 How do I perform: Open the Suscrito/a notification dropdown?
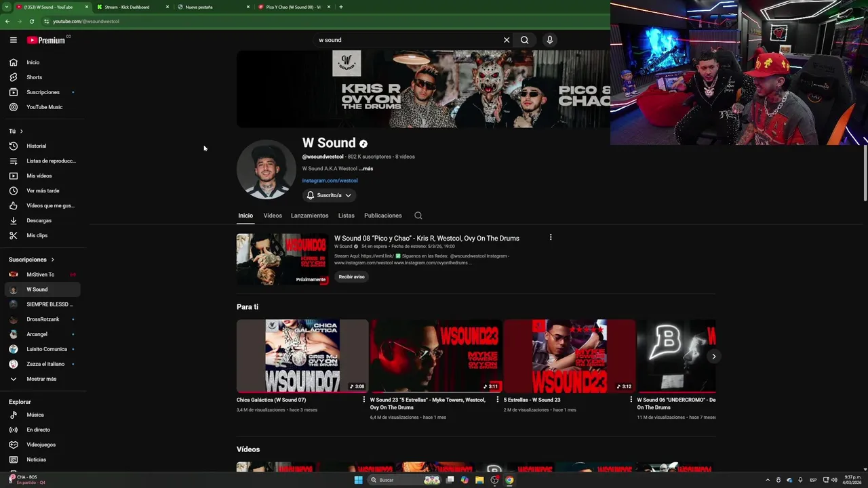tap(329, 195)
